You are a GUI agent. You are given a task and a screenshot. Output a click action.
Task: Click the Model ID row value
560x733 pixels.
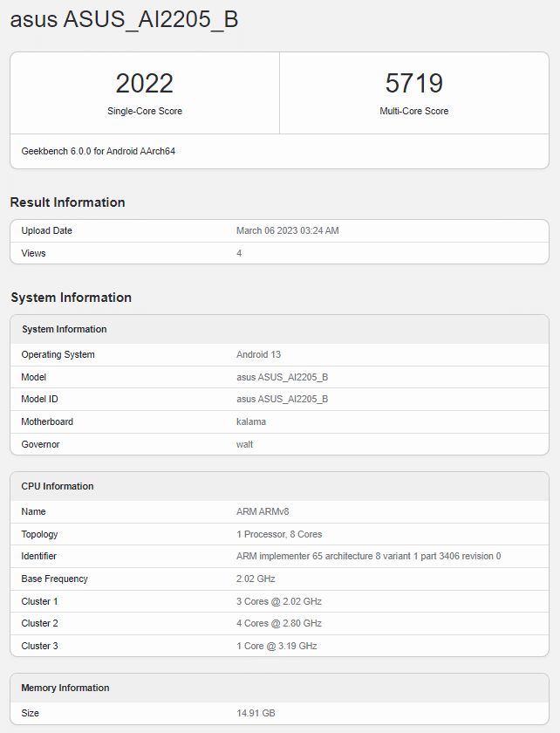pos(283,399)
